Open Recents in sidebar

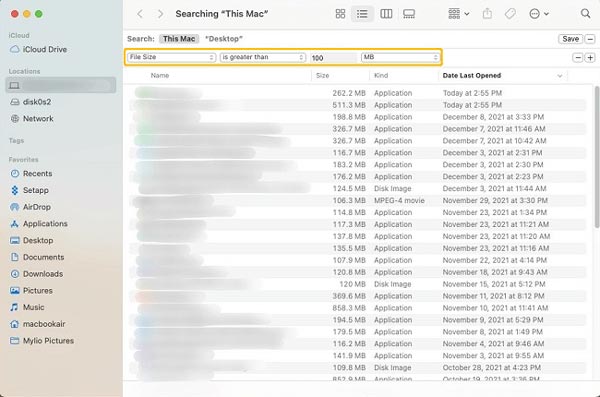31,173
